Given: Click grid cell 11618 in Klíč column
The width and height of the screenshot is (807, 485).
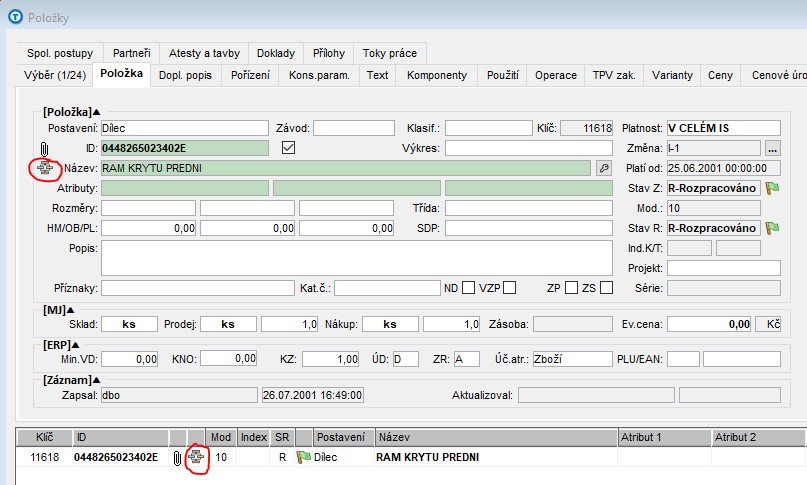Looking at the screenshot, I should 45,457.
